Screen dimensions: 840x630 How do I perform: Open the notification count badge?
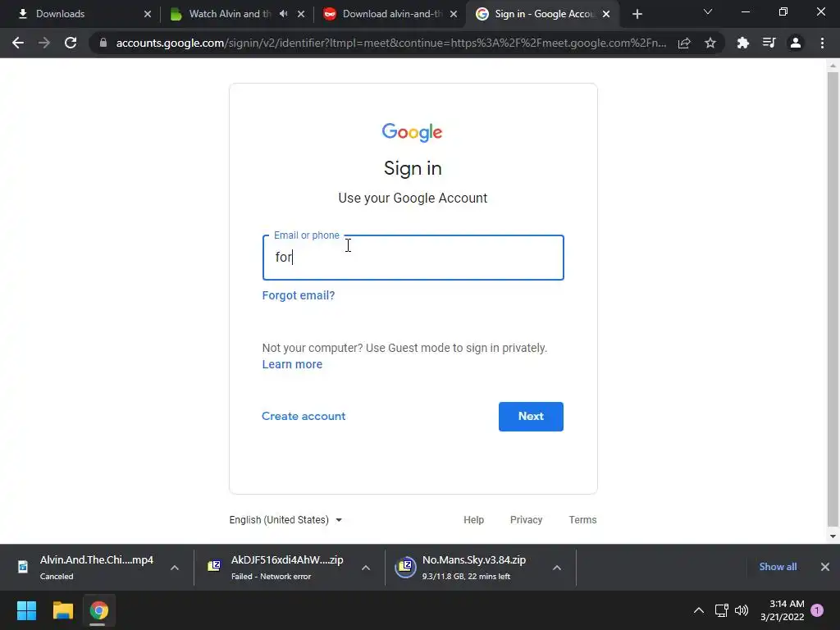(x=817, y=610)
